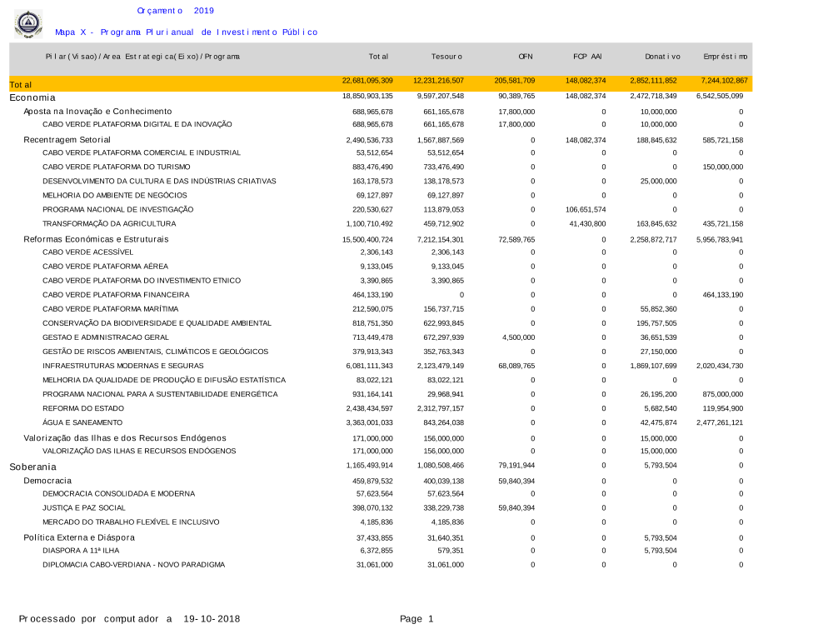Select the 'FCP AAI' column header
This screenshot has width=833, height=644.
(x=587, y=57)
